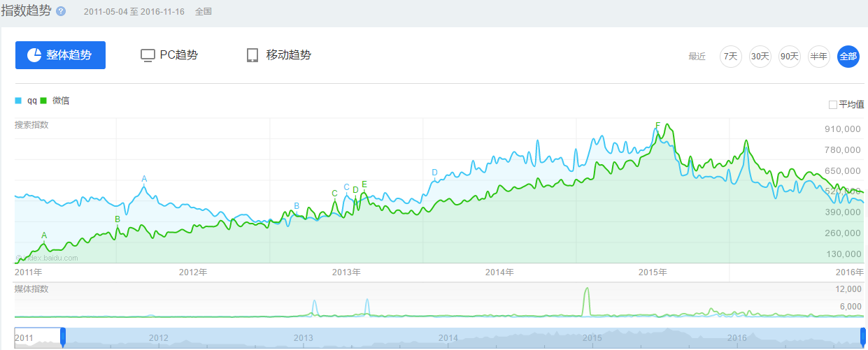Click the left handle of timeline slider
The image size is (868, 350).
tap(63, 337)
